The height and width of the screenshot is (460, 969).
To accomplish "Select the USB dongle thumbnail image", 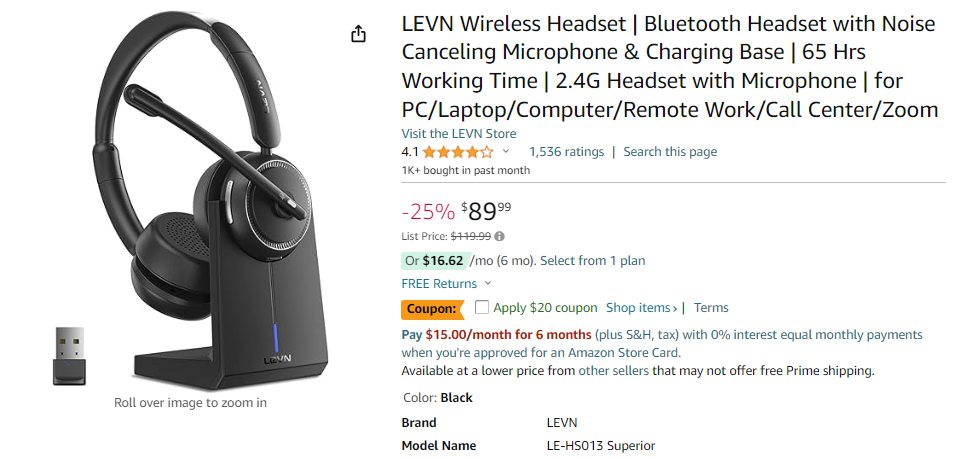I will coord(69,355).
